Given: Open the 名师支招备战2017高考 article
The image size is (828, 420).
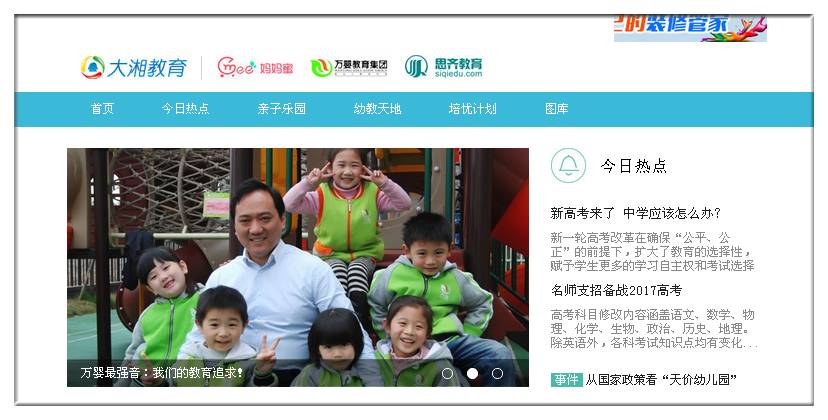Looking at the screenshot, I should [616, 290].
